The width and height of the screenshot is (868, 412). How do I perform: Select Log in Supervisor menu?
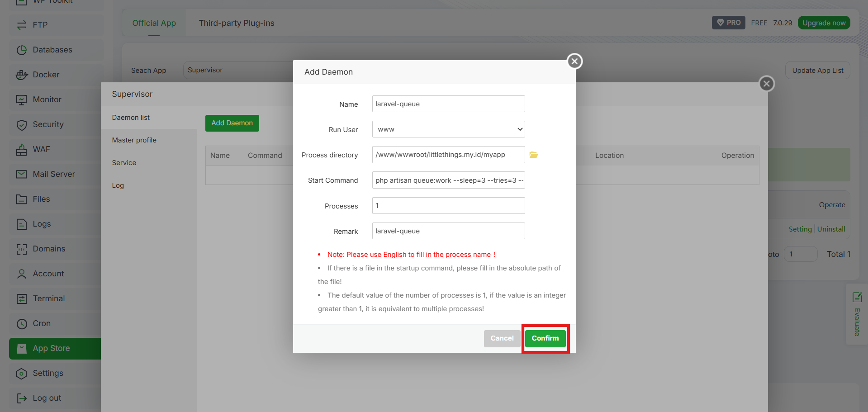point(149,185)
